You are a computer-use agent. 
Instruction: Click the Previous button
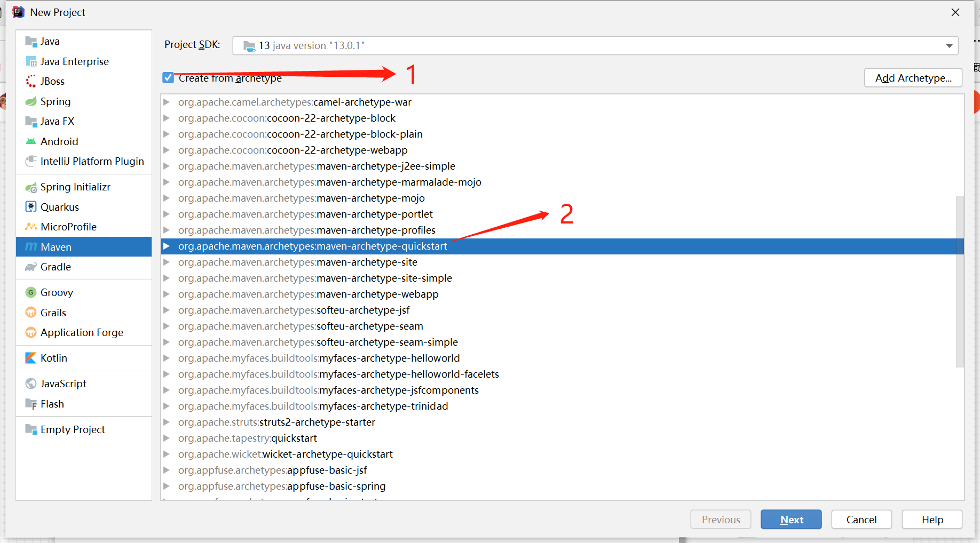721,520
